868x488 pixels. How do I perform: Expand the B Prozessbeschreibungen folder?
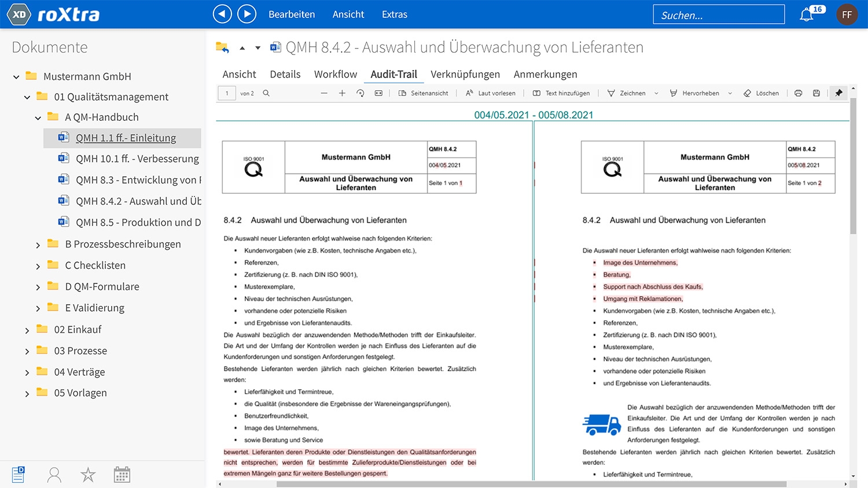tap(38, 245)
